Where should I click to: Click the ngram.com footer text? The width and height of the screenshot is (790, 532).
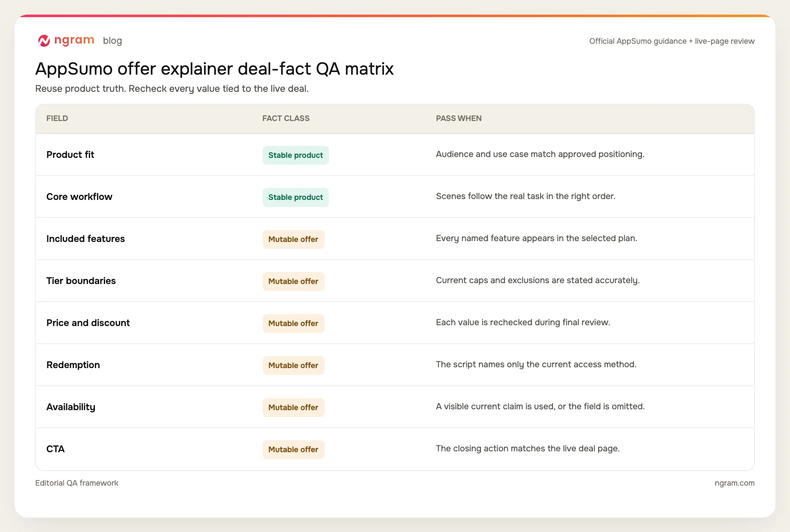pyautogui.click(x=735, y=483)
